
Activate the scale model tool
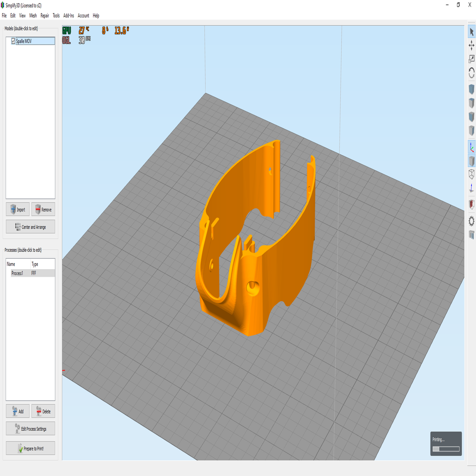[x=471, y=59]
